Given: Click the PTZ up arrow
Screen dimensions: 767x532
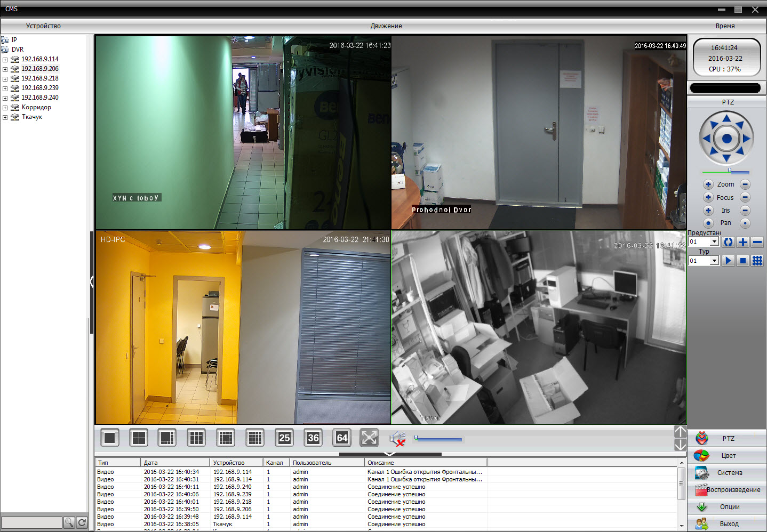Looking at the screenshot, I should [x=726, y=118].
